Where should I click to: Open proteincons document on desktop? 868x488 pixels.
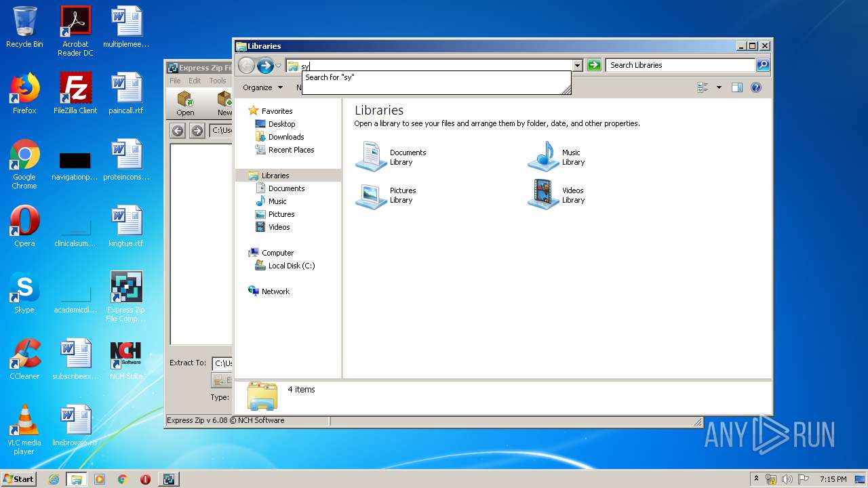tap(126, 160)
